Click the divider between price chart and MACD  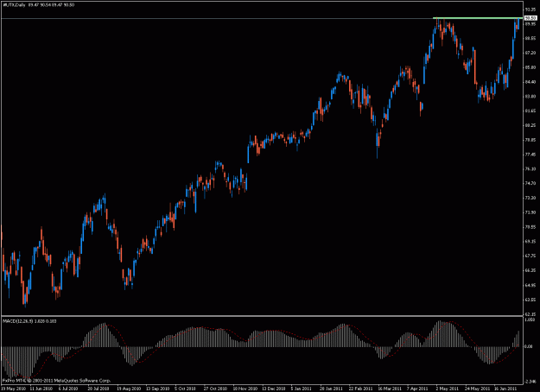(262, 316)
